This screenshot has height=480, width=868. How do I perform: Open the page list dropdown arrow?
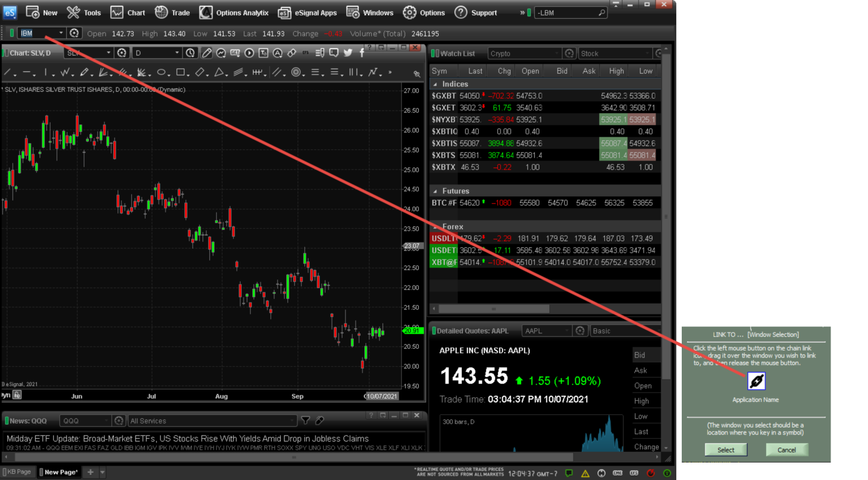click(x=102, y=472)
